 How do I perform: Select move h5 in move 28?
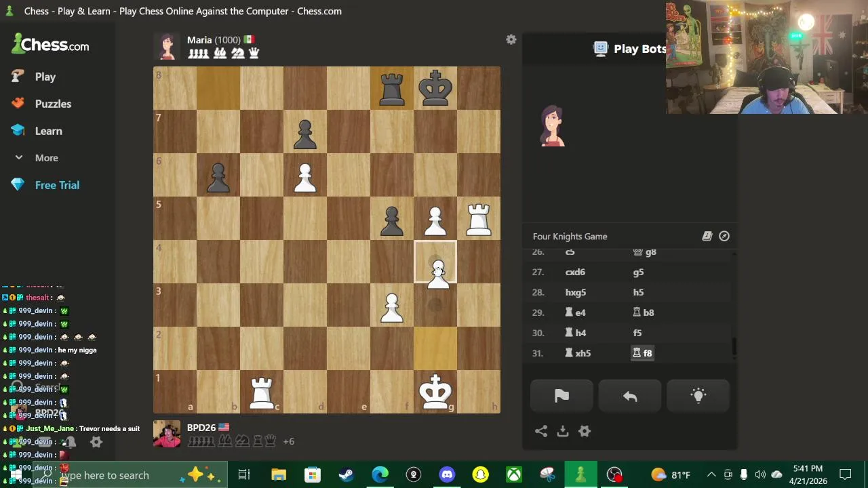coord(639,292)
